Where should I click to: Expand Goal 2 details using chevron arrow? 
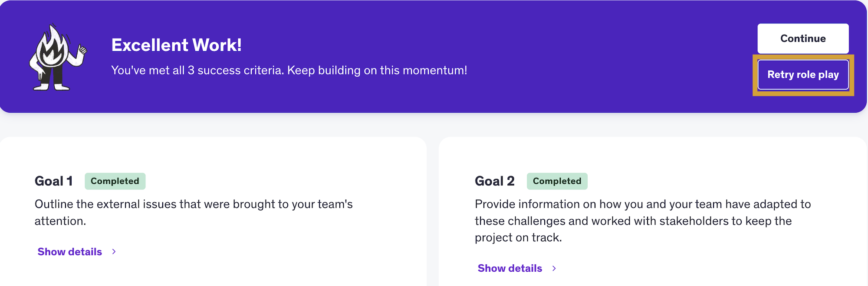coord(554,268)
